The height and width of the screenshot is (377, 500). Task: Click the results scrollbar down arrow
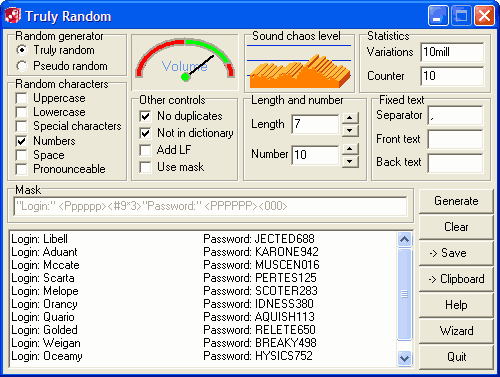tap(404, 358)
